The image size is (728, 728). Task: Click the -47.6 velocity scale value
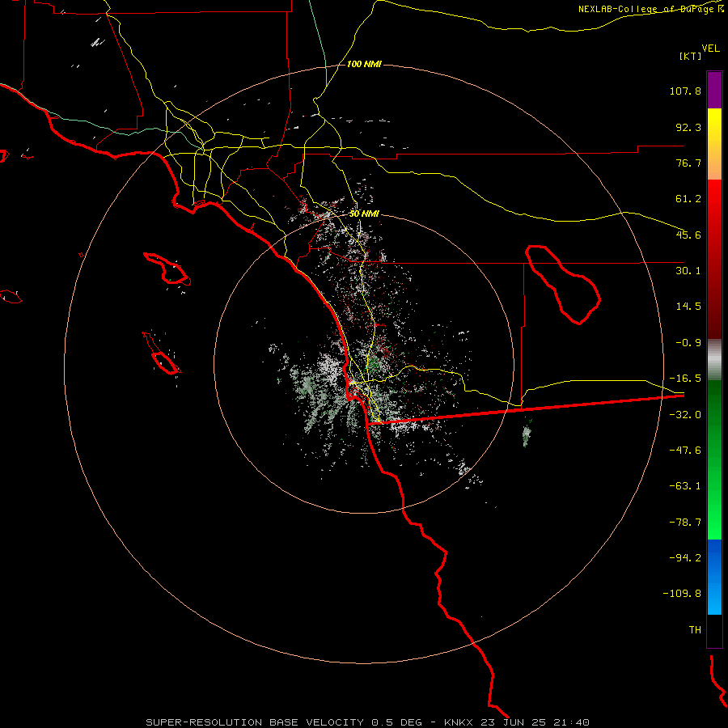click(685, 451)
